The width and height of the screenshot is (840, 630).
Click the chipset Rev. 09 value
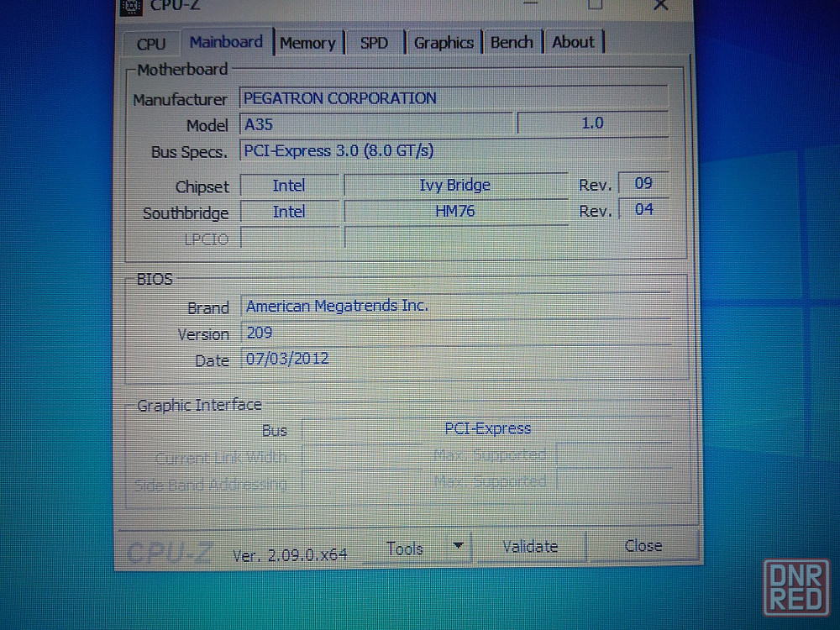643,183
